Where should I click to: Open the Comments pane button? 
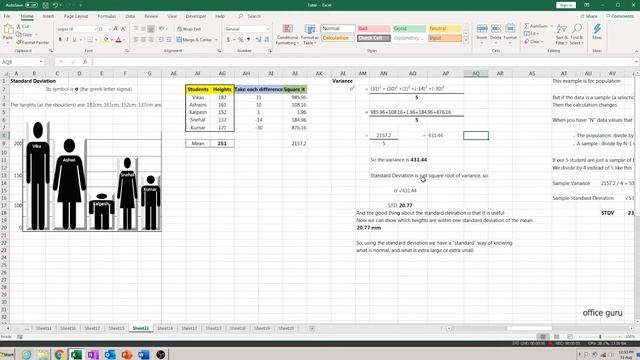[620, 16]
